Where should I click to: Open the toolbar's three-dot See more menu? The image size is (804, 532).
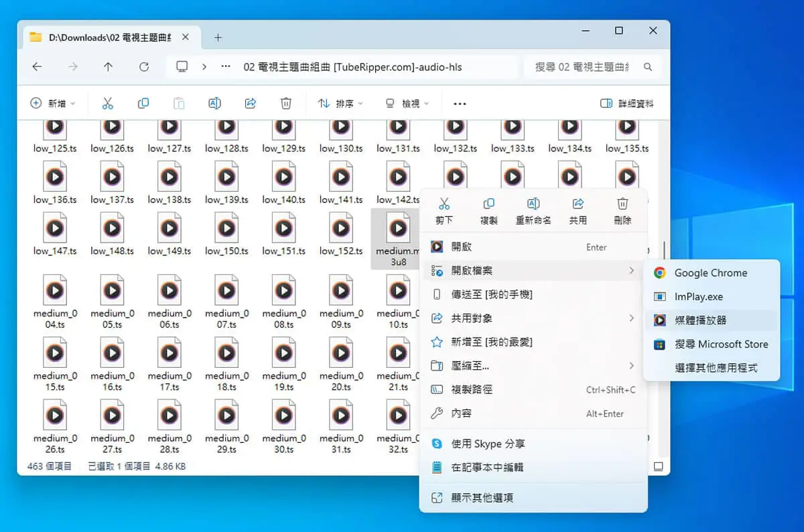click(460, 104)
